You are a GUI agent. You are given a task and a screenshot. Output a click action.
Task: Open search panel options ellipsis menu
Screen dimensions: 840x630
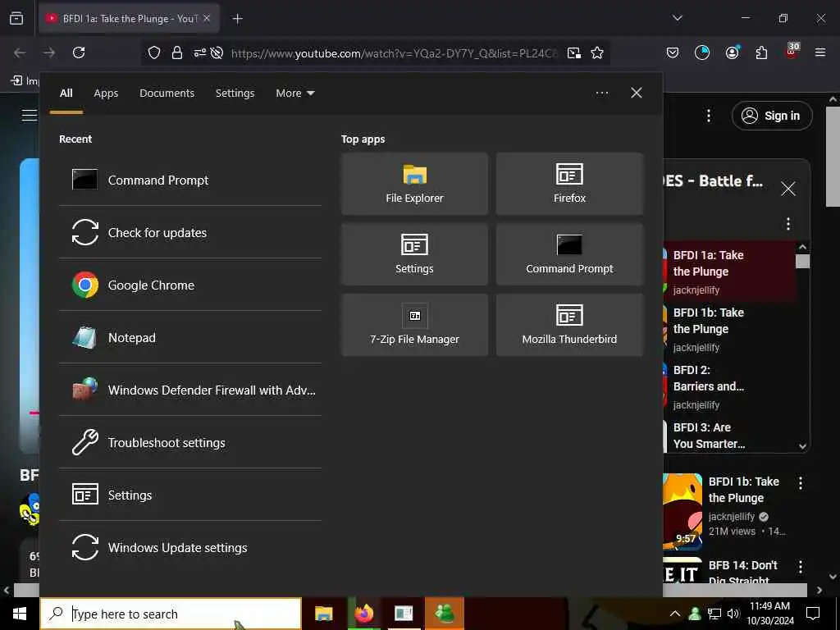click(x=602, y=94)
